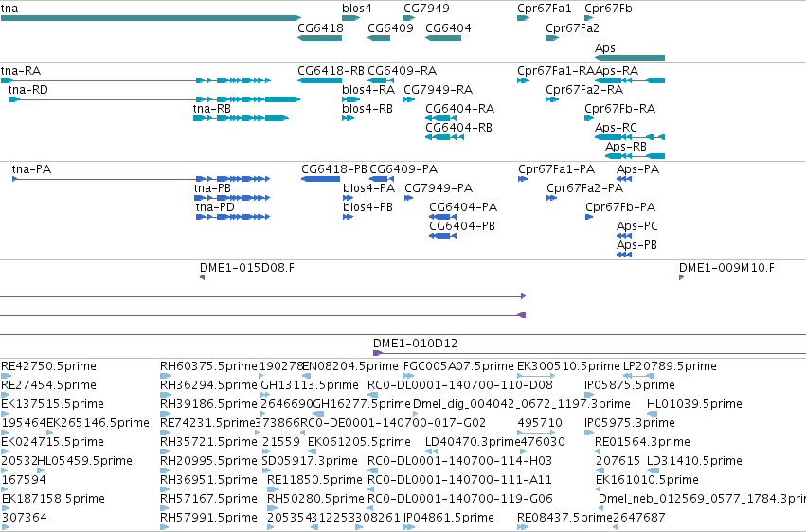The image size is (806, 532).
Task: Select the RC0-DL0001-140700-110-D08 EST label
Action: (460, 385)
